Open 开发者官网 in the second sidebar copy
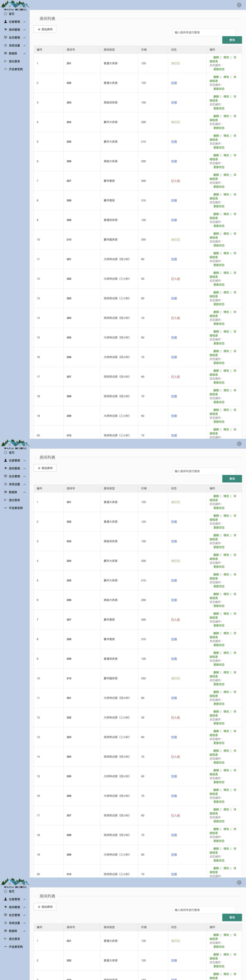246x980 pixels. click(16, 508)
